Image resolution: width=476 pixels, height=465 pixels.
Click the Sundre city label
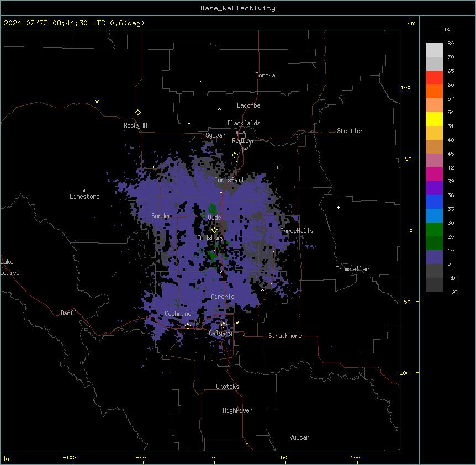click(x=161, y=216)
